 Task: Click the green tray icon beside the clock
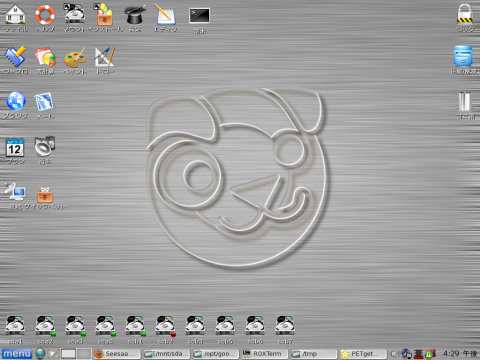[430, 354]
